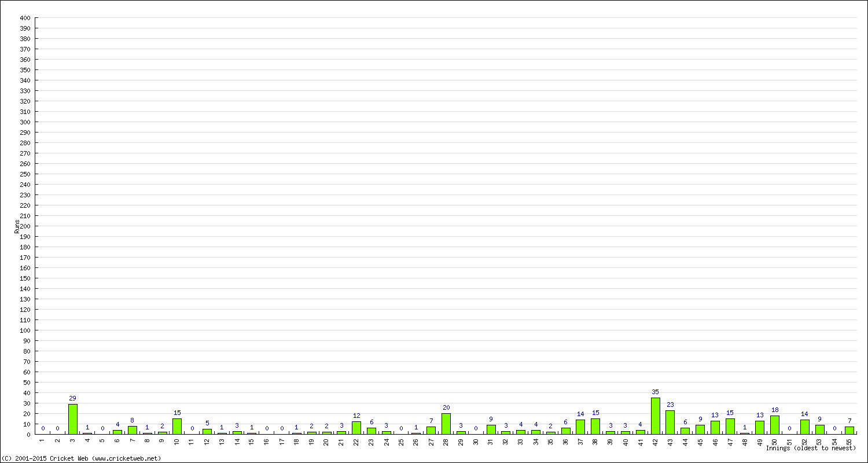868x463 pixels.
Task: Select the bar for innings 55
Action: 849,431
